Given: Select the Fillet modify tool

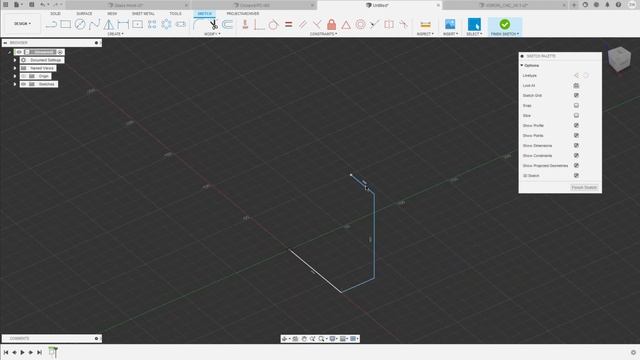Looking at the screenshot, I should (x=198, y=24).
